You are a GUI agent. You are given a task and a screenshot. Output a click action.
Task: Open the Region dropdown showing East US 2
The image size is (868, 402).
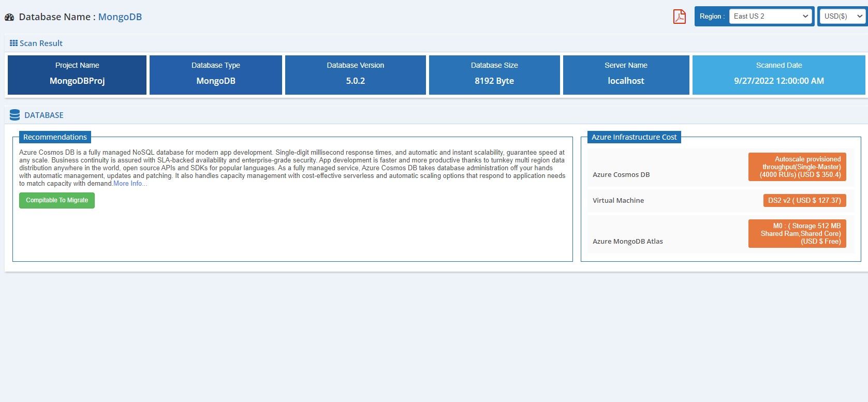[x=770, y=16]
